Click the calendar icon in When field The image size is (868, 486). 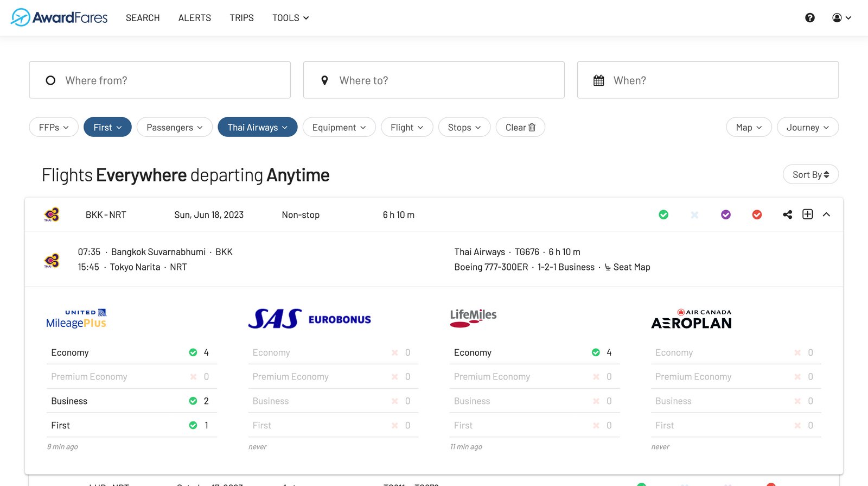[x=599, y=80]
